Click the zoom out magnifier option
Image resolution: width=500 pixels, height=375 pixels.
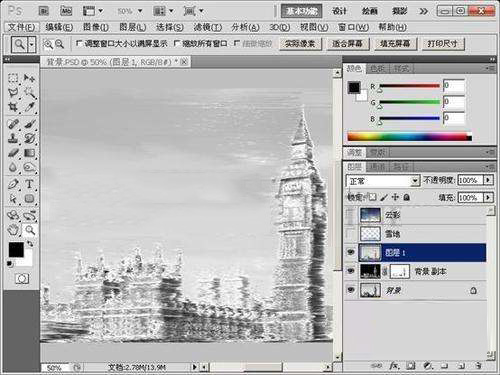point(59,44)
